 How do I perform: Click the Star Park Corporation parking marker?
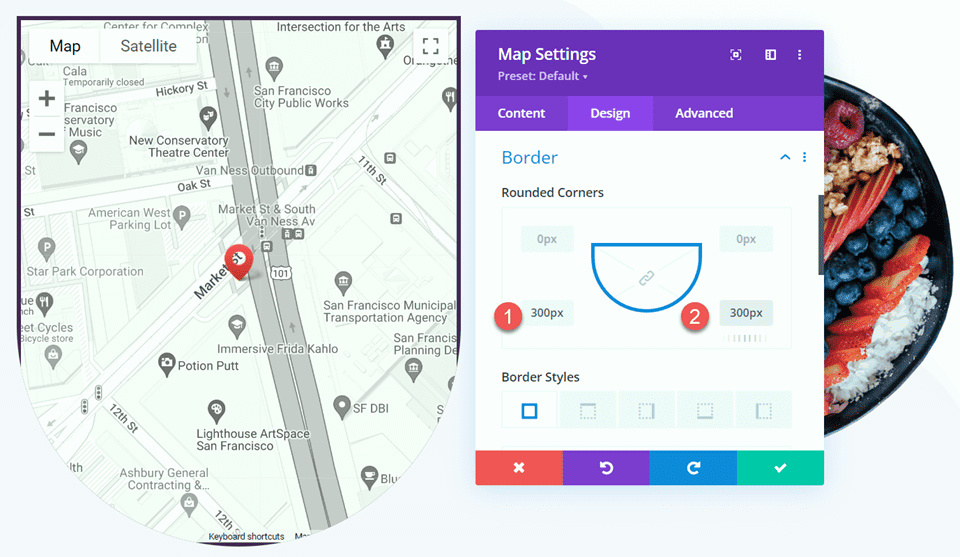click(47, 250)
